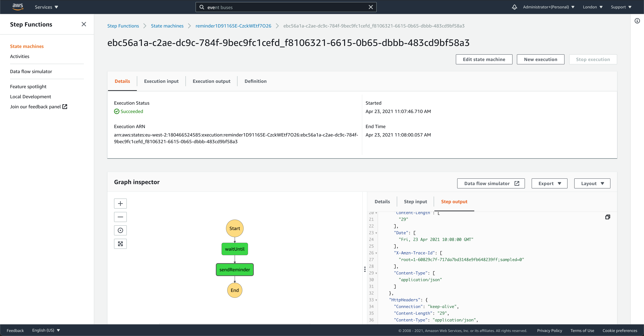
Task: Click the AWS logo home icon
Action: pos(18,7)
